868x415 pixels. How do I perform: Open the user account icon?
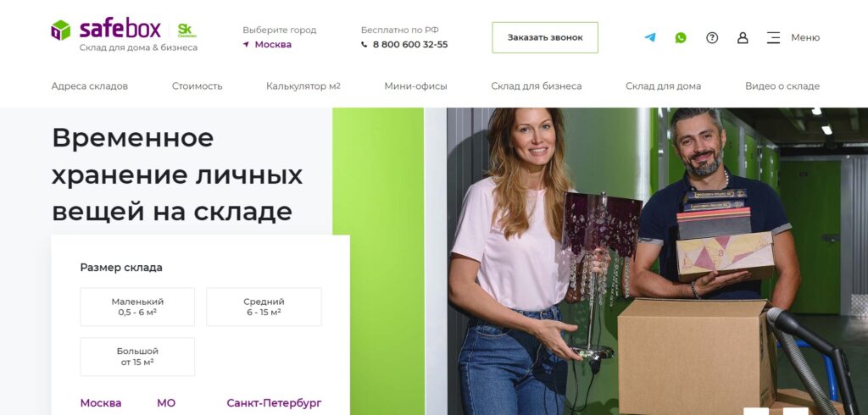tap(743, 37)
